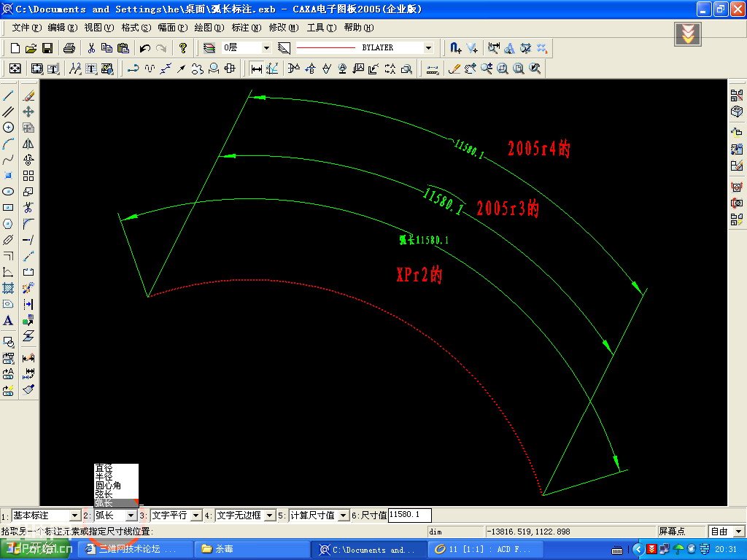Print the drawing with printer icon

click(69, 47)
